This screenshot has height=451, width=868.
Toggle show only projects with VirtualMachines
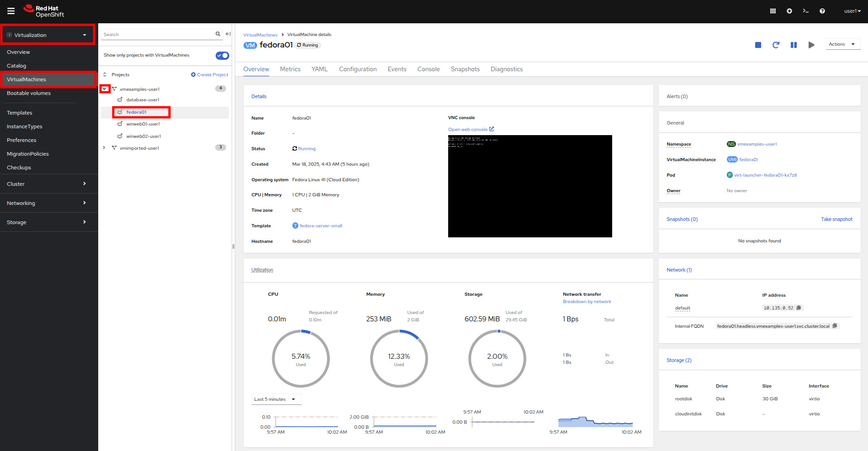point(222,55)
